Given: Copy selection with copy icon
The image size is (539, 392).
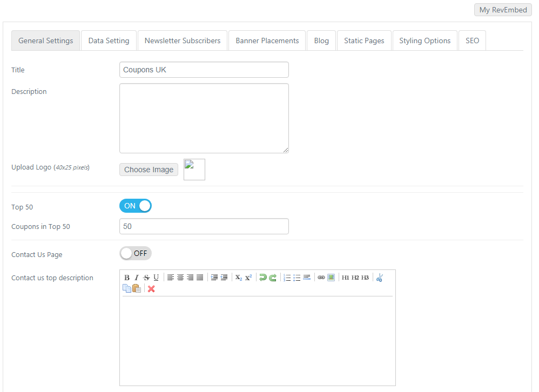Looking at the screenshot, I should (127, 288).
